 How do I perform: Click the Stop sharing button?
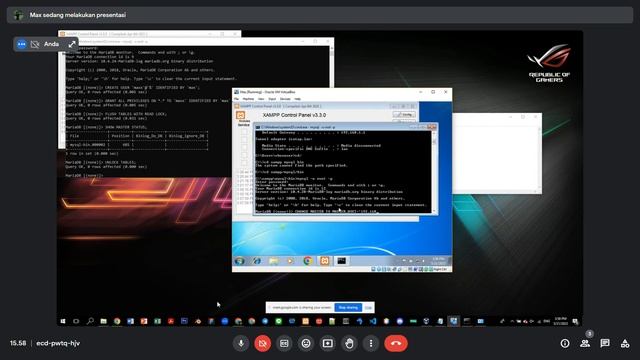click(348, 307)
